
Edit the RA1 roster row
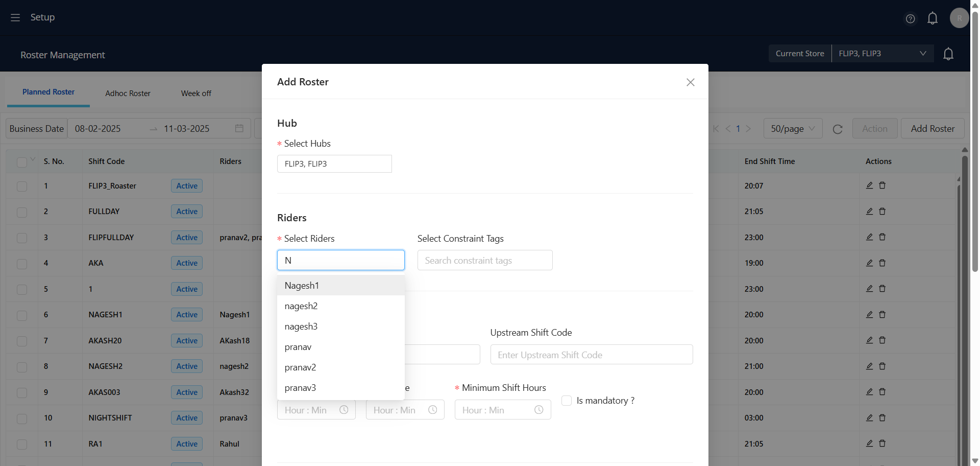click(x=869, y=444)
